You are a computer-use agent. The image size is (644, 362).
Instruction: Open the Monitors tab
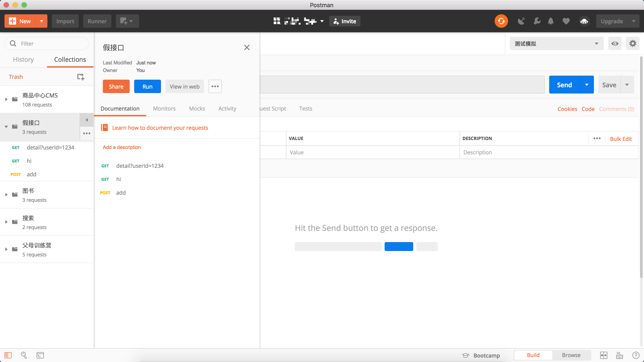point(164,109)
